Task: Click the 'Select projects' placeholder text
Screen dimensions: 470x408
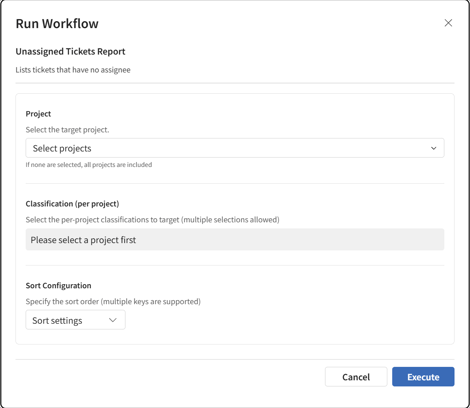Action: coord(62,148)
